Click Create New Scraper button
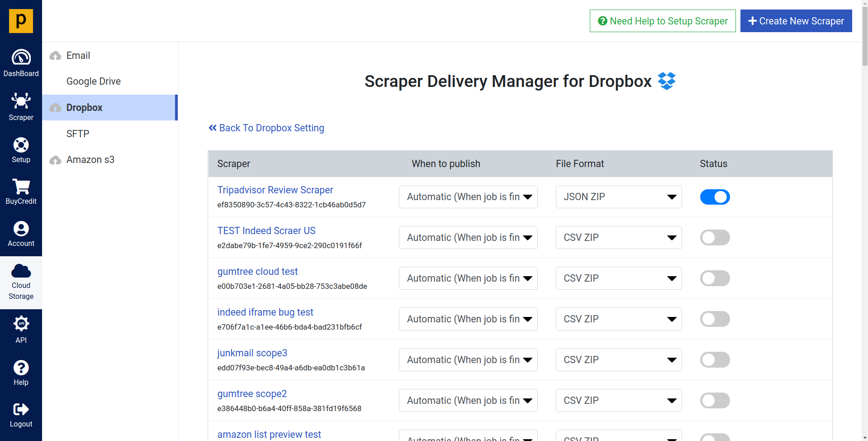 coord(796,21)
